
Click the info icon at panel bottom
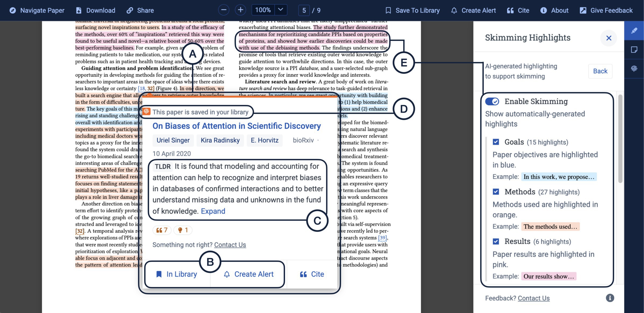pos(610,298)
